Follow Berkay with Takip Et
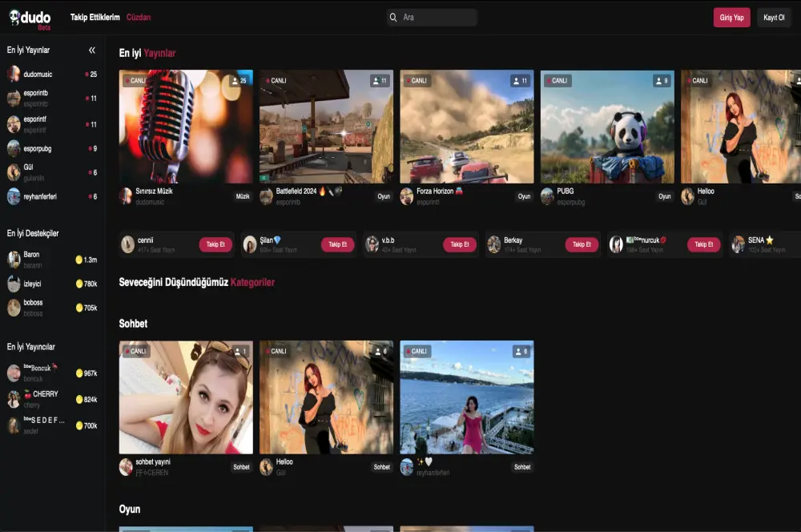The height and width of the screenshot is (532, 801). click(582, 244)
